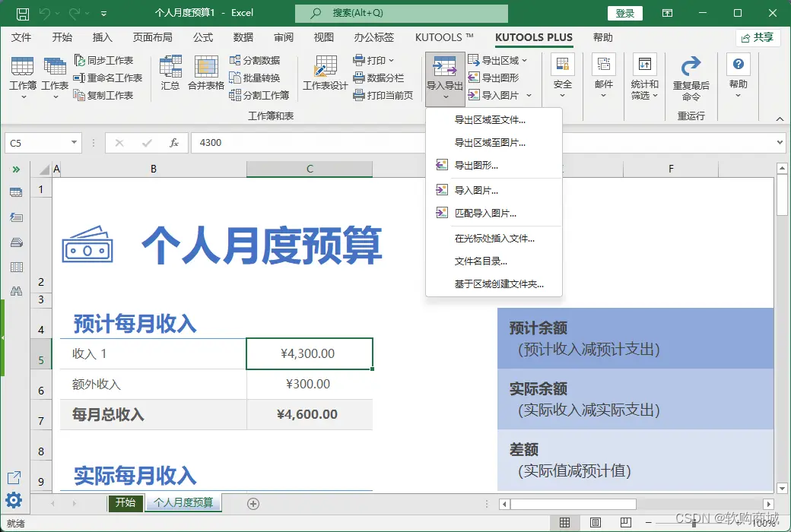Collapse the ribbon with the caret
This screenshot has width=791, height=532.
coord(780,119)
